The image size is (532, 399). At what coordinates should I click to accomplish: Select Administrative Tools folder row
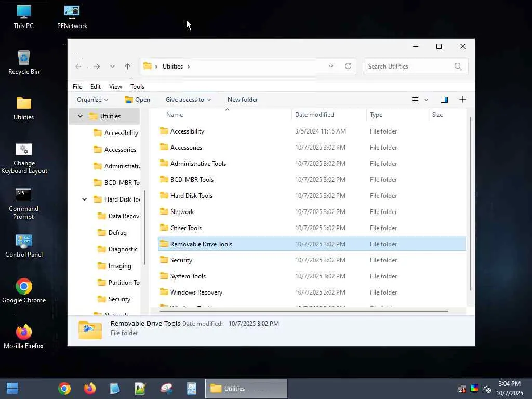[312, 164]
